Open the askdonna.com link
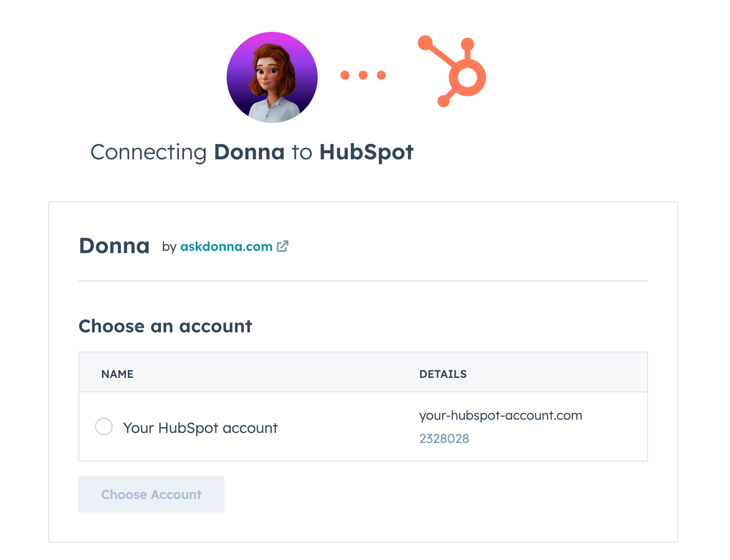This screenshot has height=560, width=730. click(226, 247)
